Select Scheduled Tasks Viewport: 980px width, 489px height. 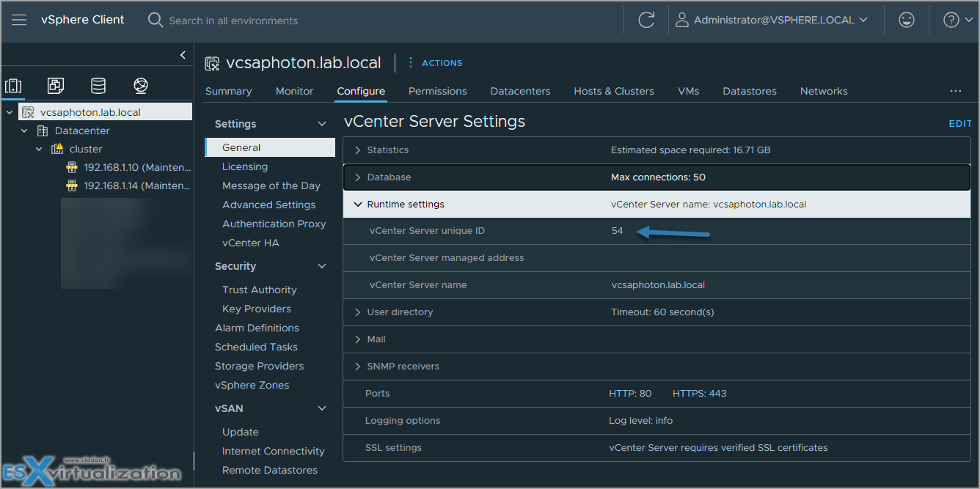[x=256, y=347]
